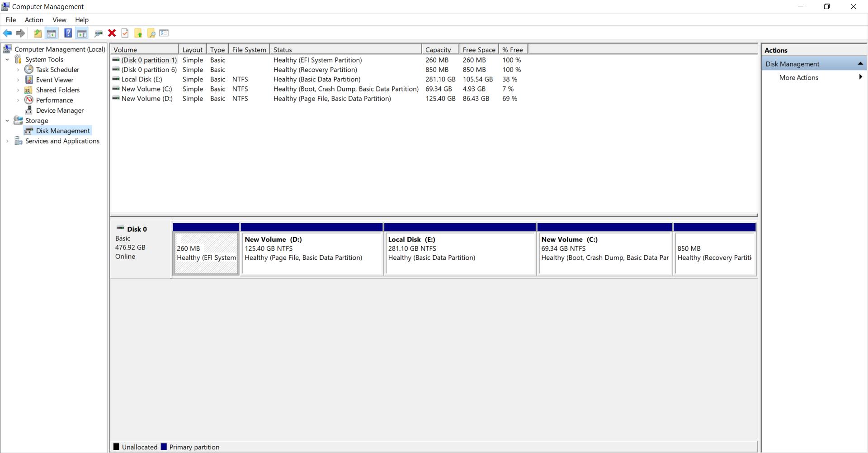
Task: Collapse the Disk Management actions section
Action: pyautogui.click(x=861, y=63)
